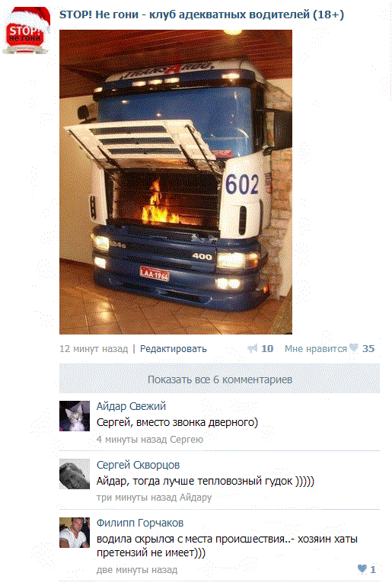Open Сергей Скворцов's avatar picture

pyautogui.click(x=75, y=474)
